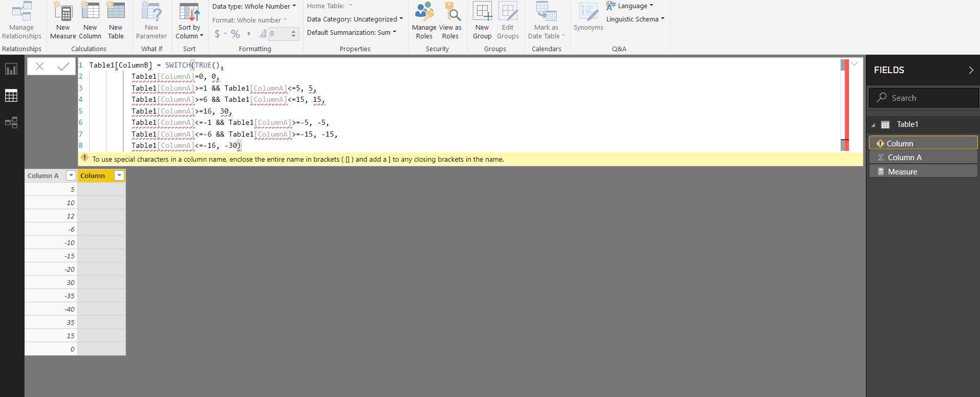The height and width of the screenshot is (397, 980).
Task: Click the Column header cell
Action: tap(101, 175)
